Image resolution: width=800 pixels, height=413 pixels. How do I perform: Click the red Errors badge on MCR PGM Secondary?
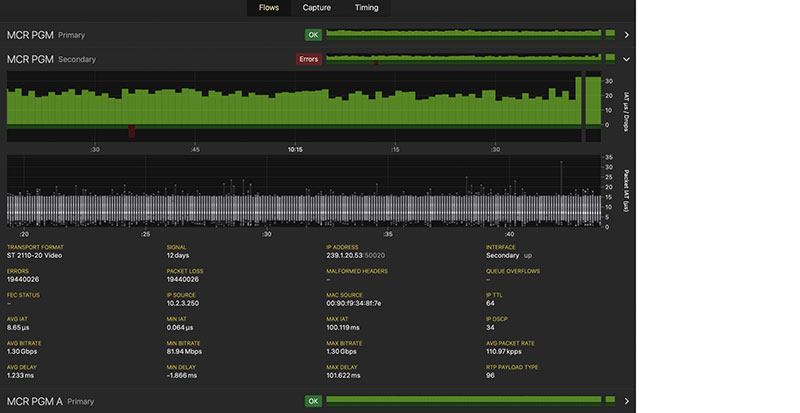pos(308,59)
